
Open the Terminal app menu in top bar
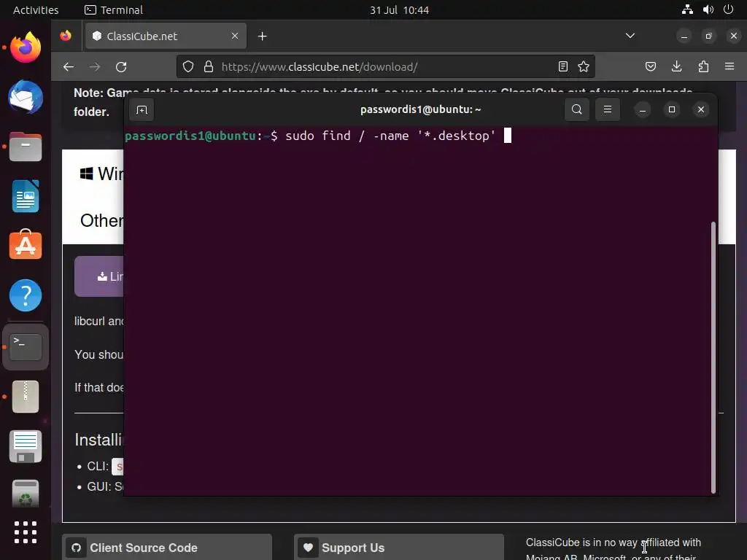(114, 10)
